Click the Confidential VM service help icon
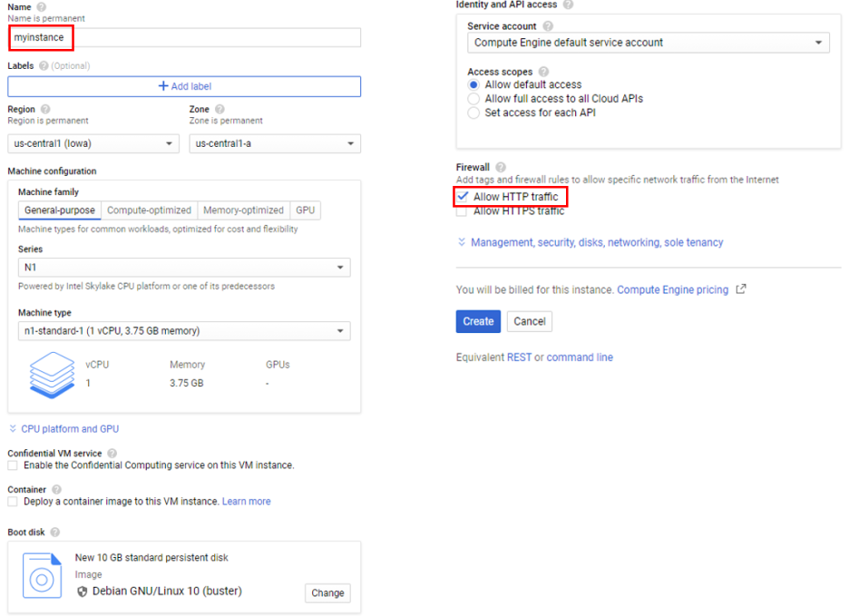The image size is (849, 616). [x=112, y=453]
